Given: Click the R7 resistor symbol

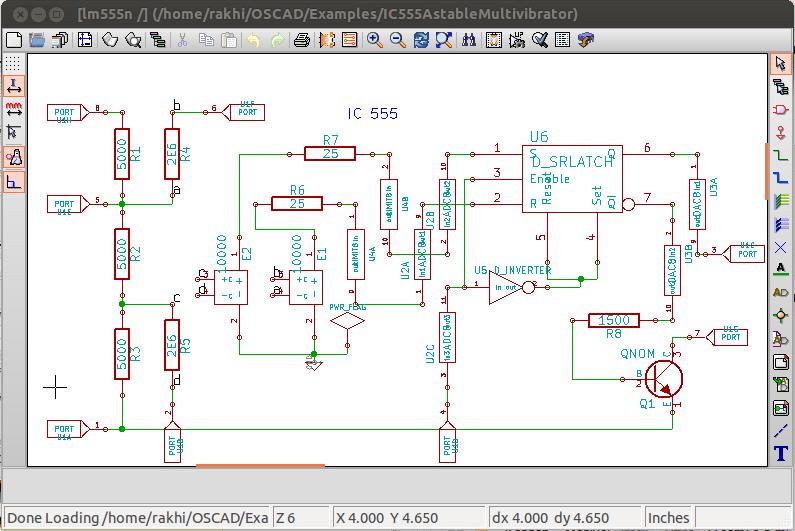Looking at the screenshot, I should coord(330,153).
